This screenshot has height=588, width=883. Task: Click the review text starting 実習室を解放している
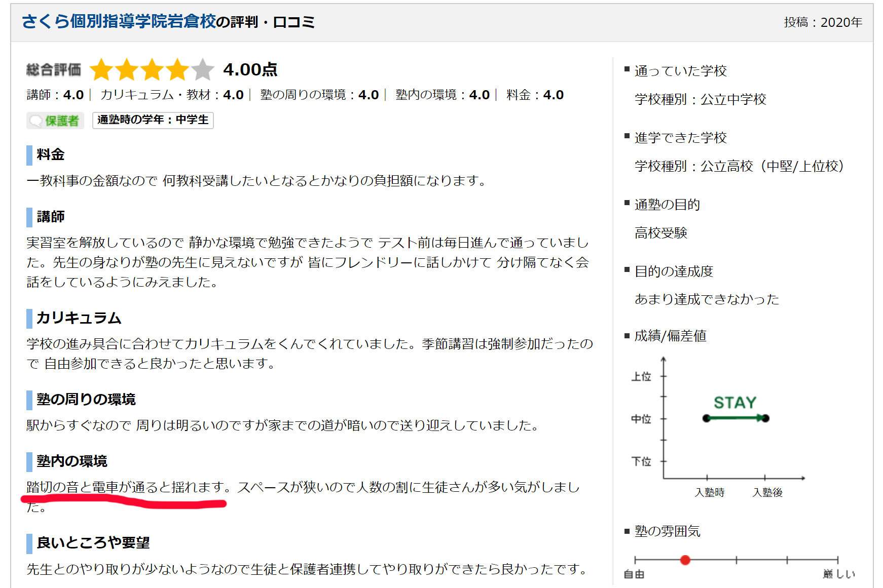click(x=308, y=262)
